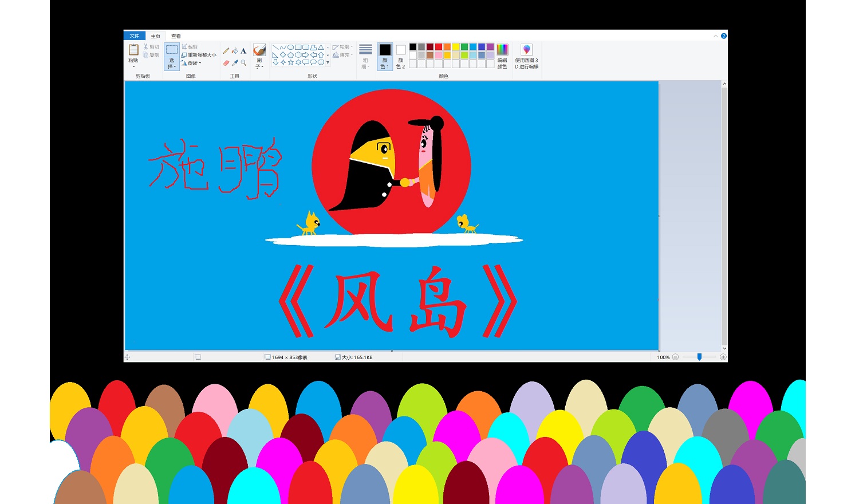Select the straight line shape
This screenshot has width=859, height=504.
[x=275, y=47]
